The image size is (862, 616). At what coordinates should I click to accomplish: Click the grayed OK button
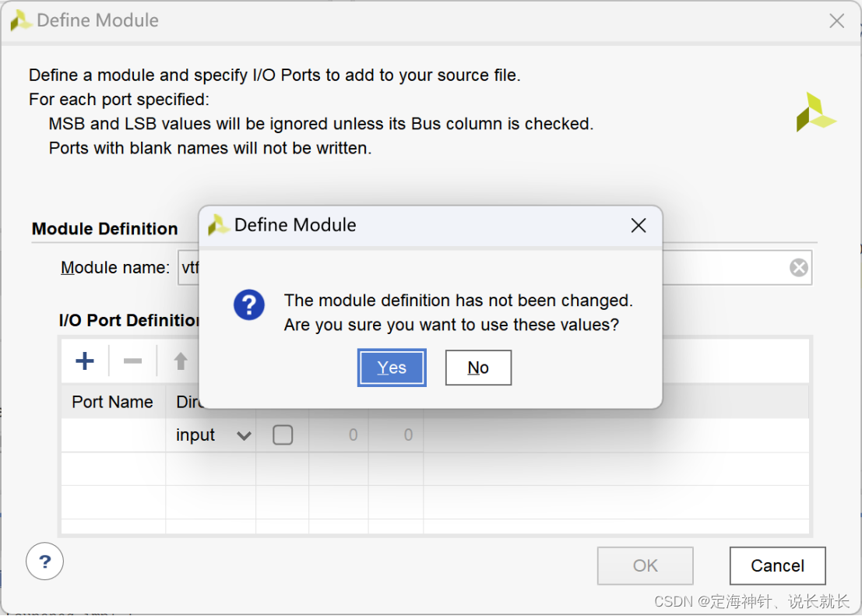click(645, 566)
